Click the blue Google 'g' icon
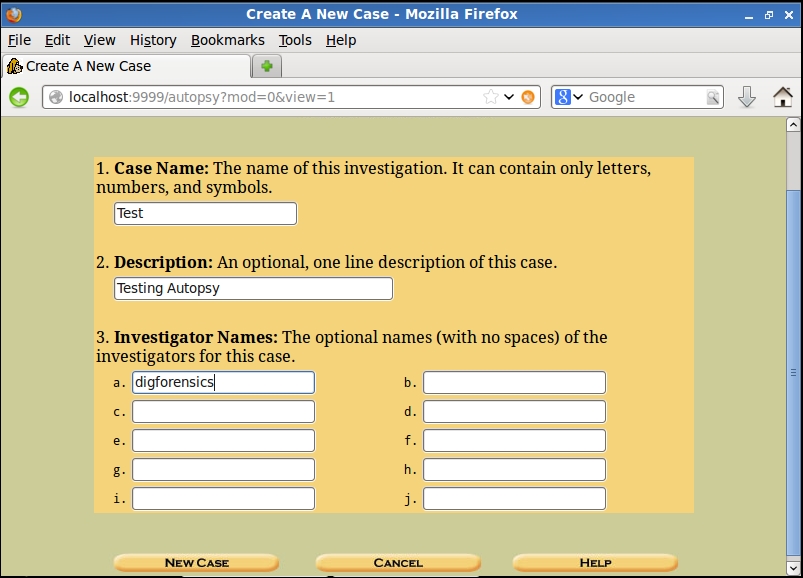 pos(562,97)
